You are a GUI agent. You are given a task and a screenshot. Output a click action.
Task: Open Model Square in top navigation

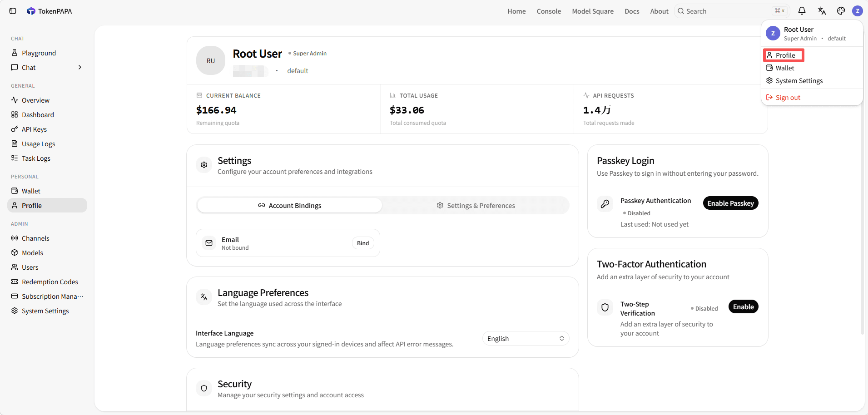(x=593, y=11)
